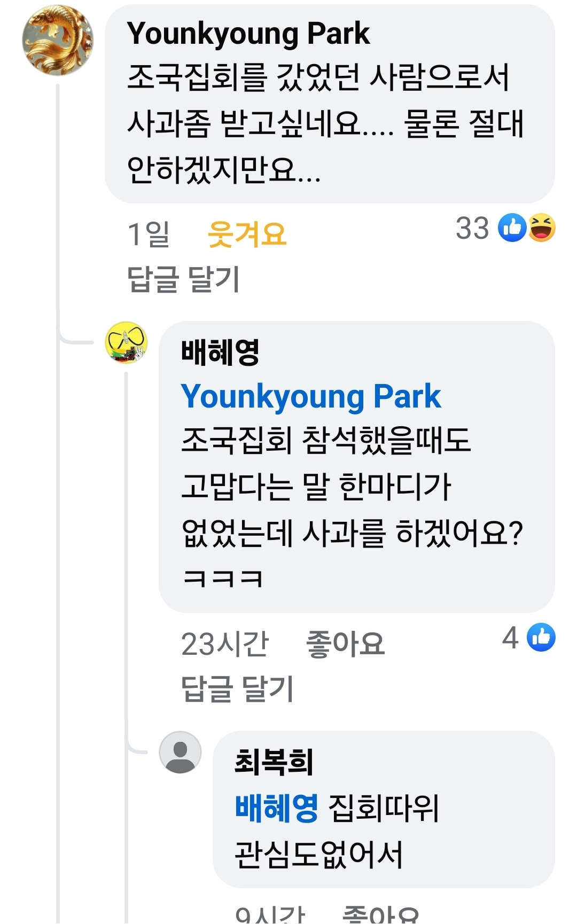Click 답글 달기 under Younkyoung Park's comment

click(183, 279)
